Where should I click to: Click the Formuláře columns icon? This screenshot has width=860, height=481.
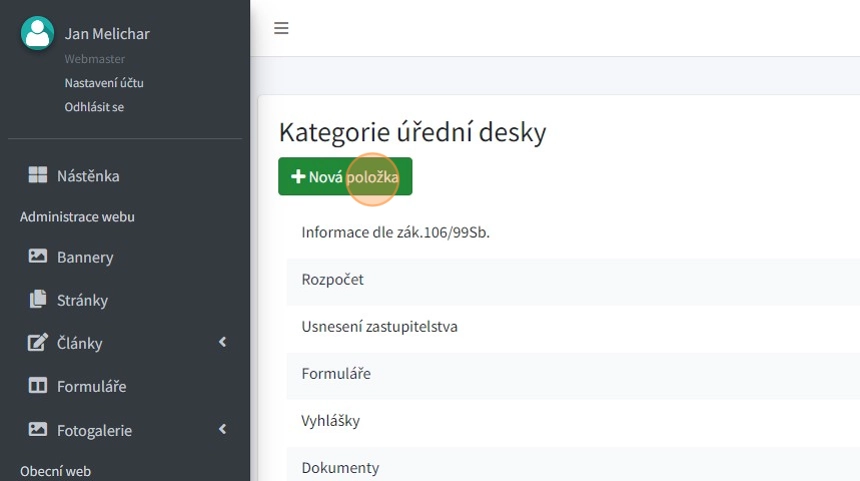coord(38,386)
